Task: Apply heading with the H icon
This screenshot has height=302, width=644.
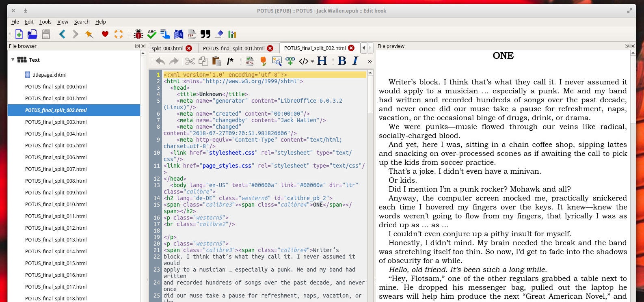Action: click(322, 61)
